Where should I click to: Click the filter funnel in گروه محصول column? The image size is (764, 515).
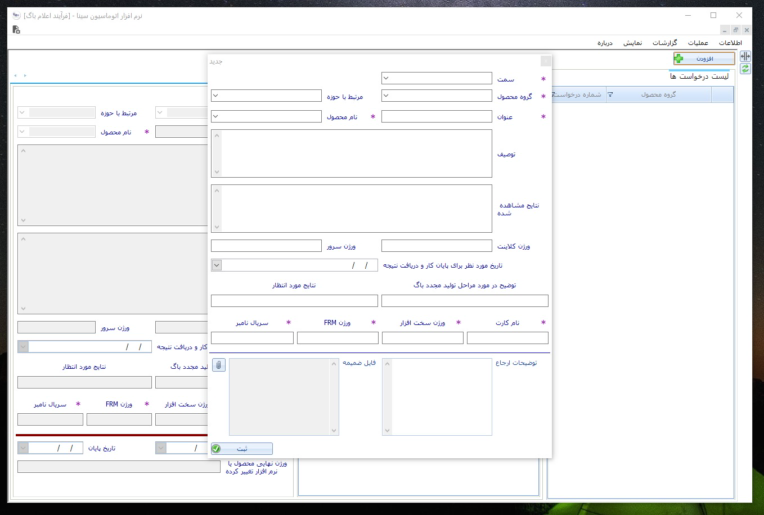click(610, 95)
